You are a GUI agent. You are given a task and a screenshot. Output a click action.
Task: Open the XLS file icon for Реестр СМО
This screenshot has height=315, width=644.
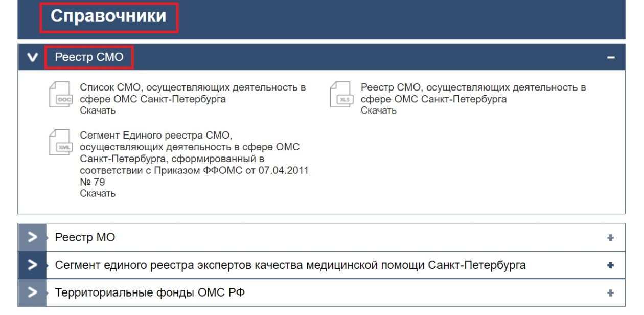pos(341,95)
